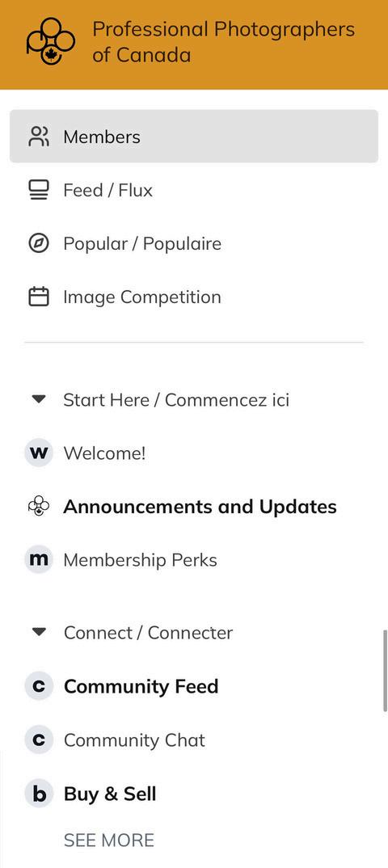
Task: Click the Professional Photographers of Canada title
Action: (x=224, y=41)
